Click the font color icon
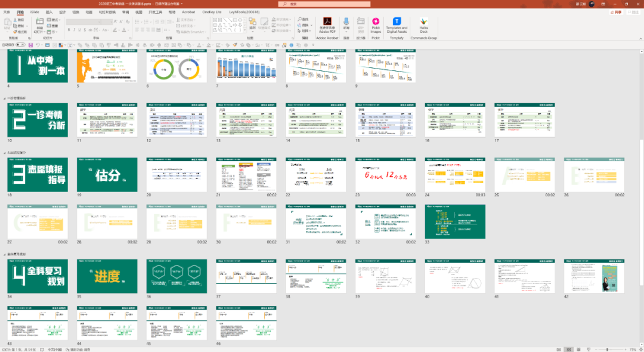Viewport: 644px width, 352px height. click(124, 30)
